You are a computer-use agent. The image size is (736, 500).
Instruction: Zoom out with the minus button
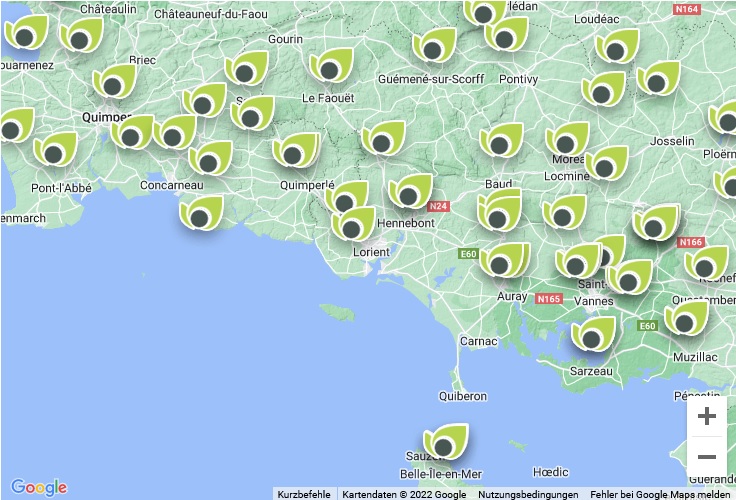coord(707,457)
